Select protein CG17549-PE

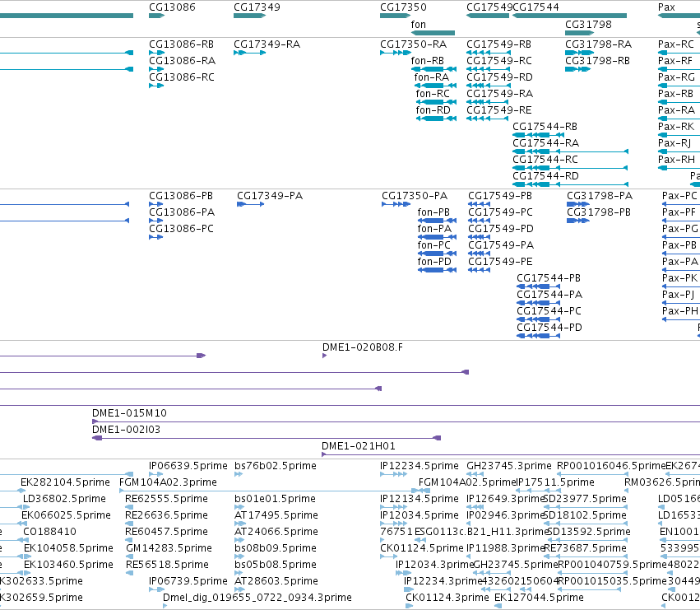pos(500,262)
